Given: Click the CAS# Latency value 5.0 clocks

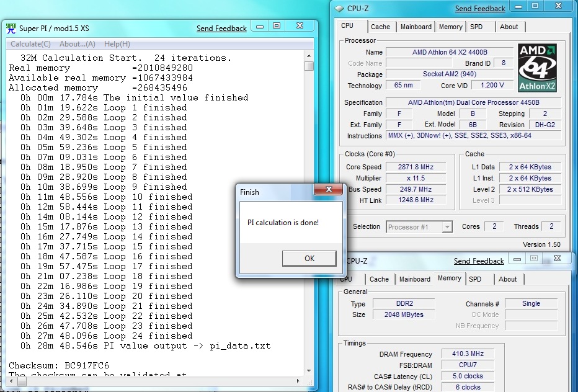Looking at the screenshot, I should 468,376.
